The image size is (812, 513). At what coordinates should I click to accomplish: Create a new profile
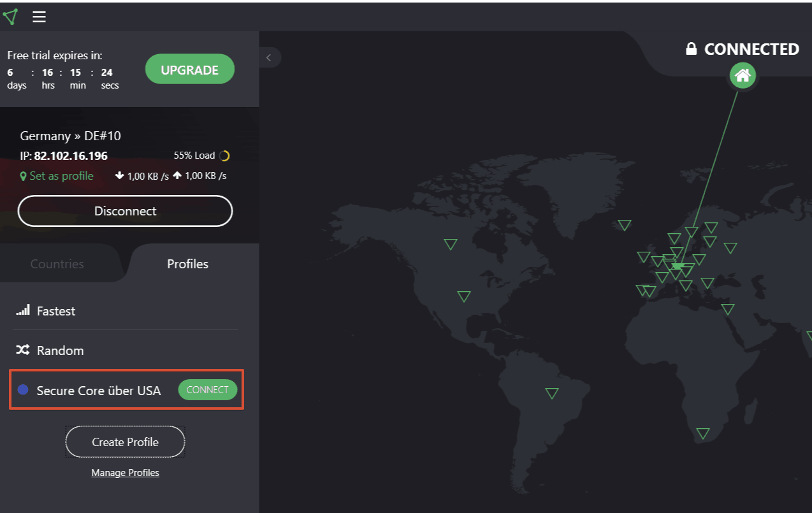[x=125, y=442]
